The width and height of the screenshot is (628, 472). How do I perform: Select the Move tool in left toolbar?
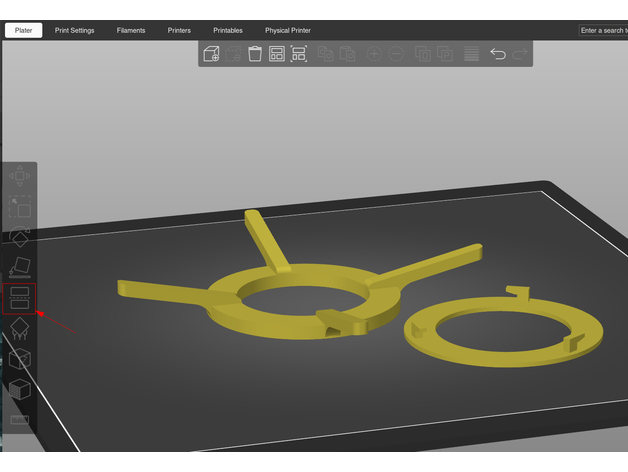[20, 176]
